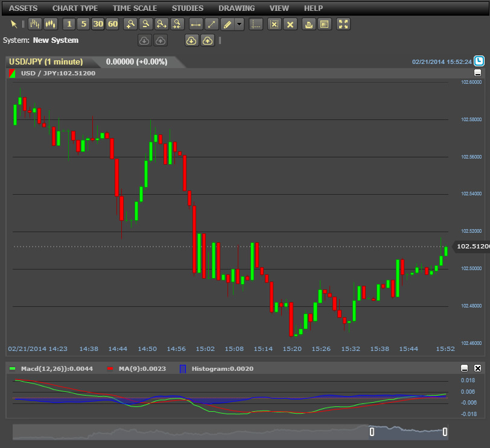
Task: Click the 0.00000 (+0.00%) change value
Action: (136, 62)
